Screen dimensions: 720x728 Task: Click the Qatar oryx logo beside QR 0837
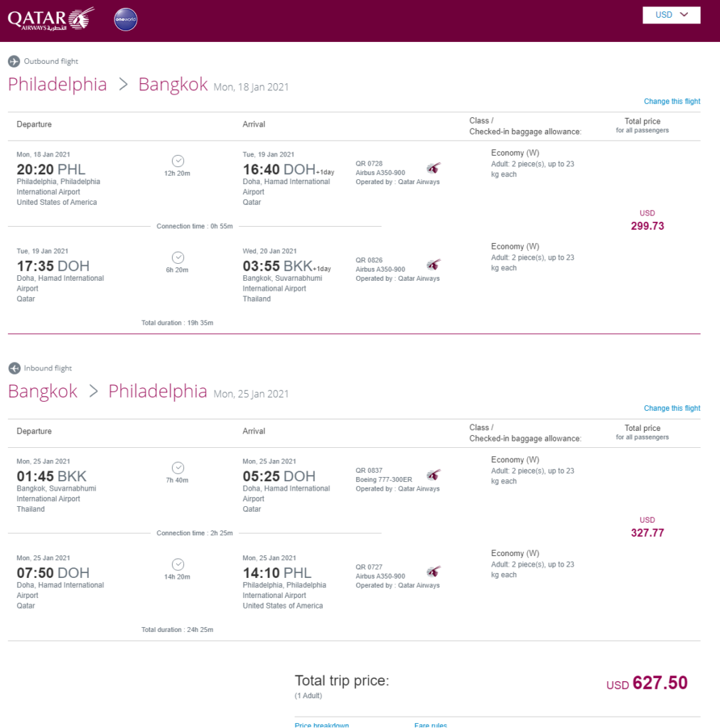coord(434,475)
